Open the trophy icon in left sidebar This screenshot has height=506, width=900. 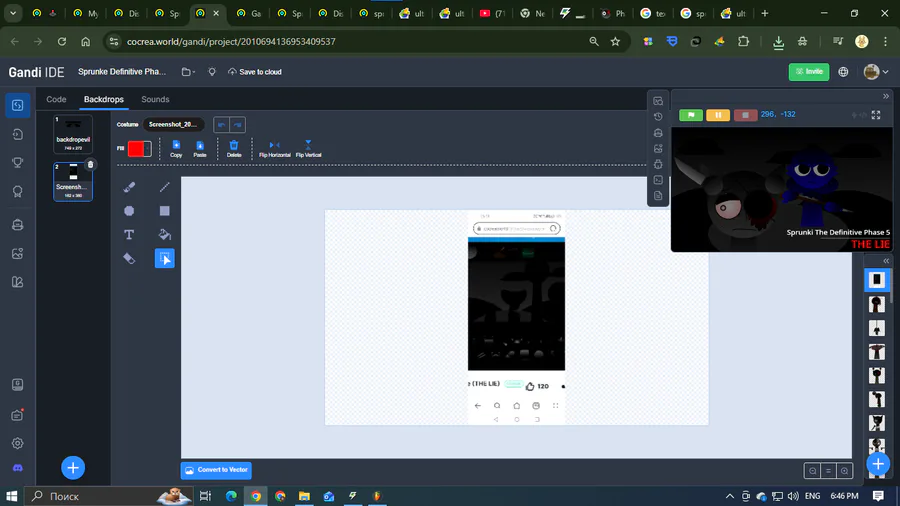tap(18, 163)
